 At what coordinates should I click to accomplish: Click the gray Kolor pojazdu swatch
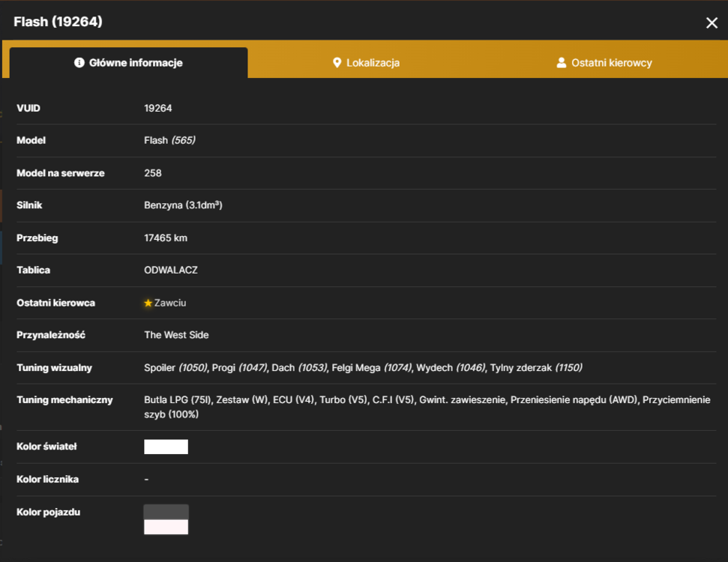166,512
